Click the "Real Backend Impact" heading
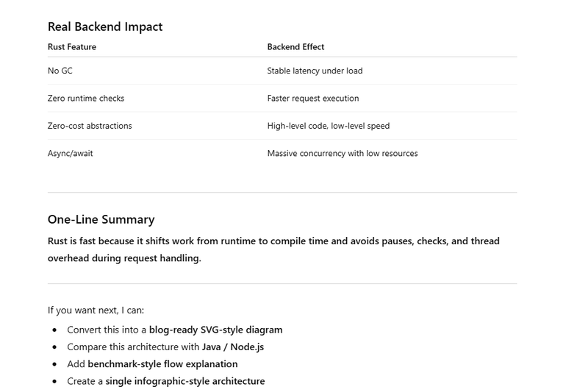This screenshot has height=387, width=588. pyautogui.click(x=105, y=26)
